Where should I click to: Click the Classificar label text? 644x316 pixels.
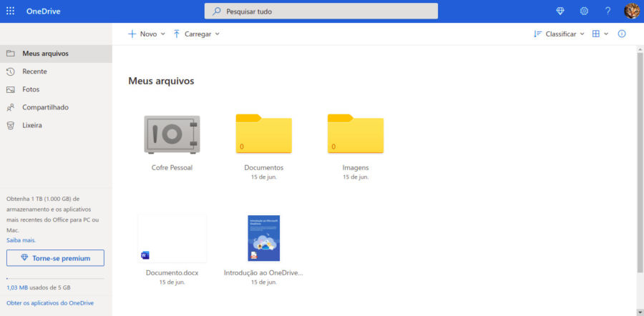pyautogui.click(x=561, y=34)
